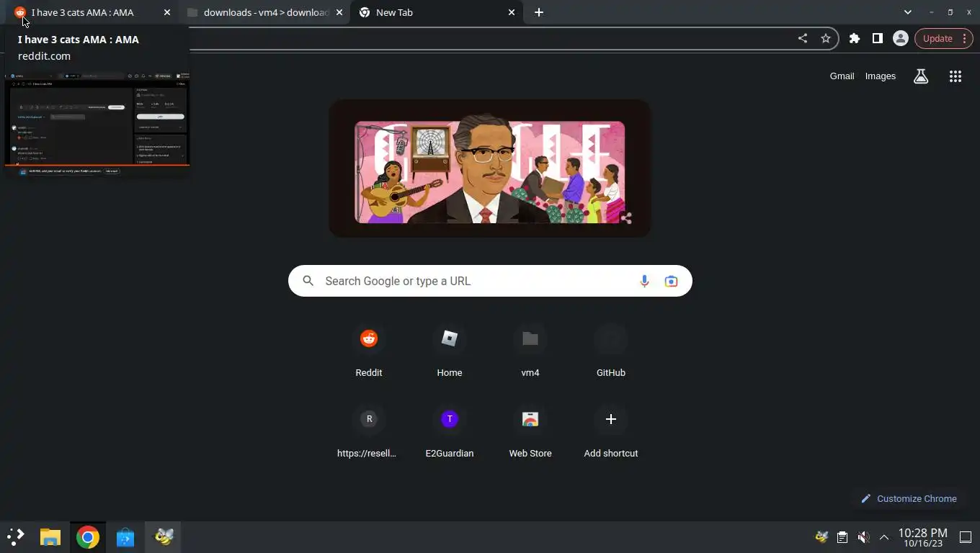Click Customize Chrome button
This screenshot has width=980, height=553.
click(909, 498)
